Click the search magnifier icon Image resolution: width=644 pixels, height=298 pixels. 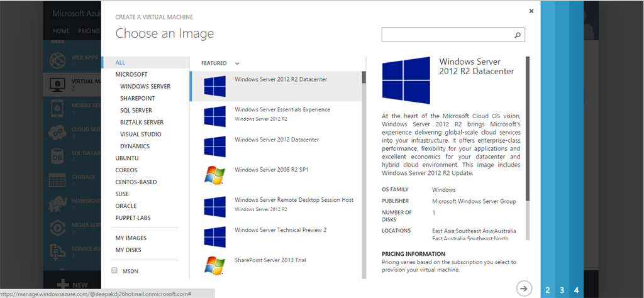pyautogui.click(x=518, y=35)
